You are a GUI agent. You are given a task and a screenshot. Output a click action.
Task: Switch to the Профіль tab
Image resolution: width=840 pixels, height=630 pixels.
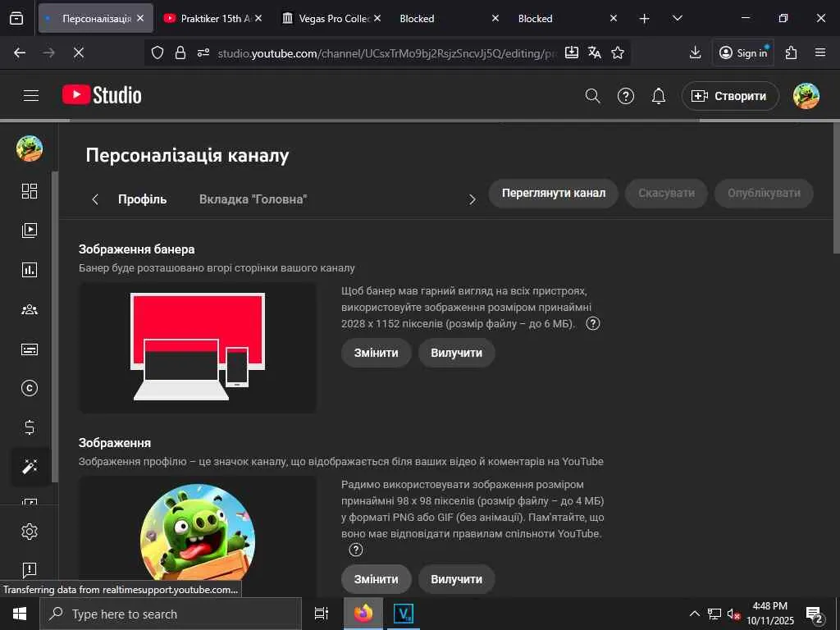pyautogui.click(x=143, y=199)
